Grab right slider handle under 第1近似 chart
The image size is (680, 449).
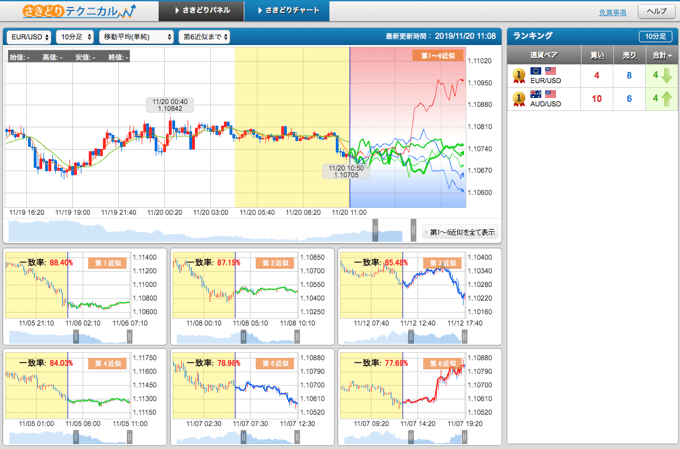click(x=129, y=337)
